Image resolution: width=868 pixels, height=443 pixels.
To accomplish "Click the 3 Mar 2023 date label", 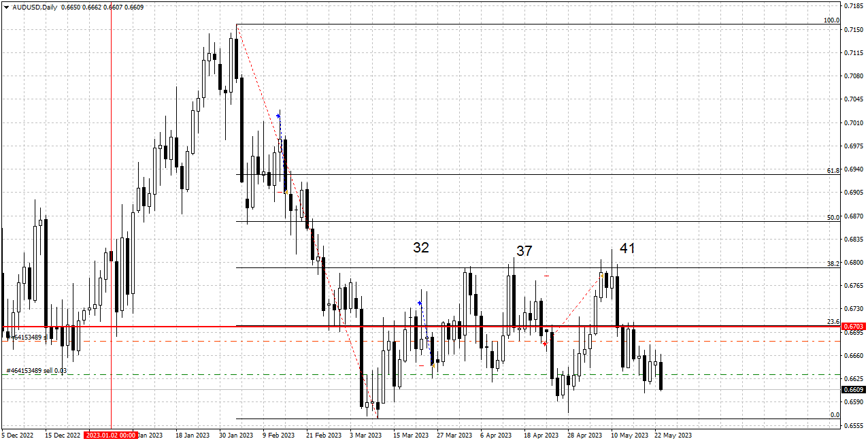I will click(x=366, y=435).
